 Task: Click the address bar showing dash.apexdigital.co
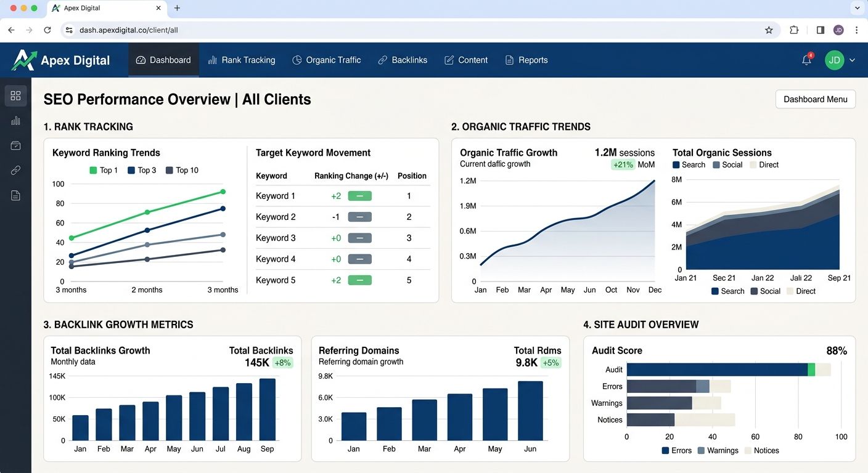pos(129,30)
